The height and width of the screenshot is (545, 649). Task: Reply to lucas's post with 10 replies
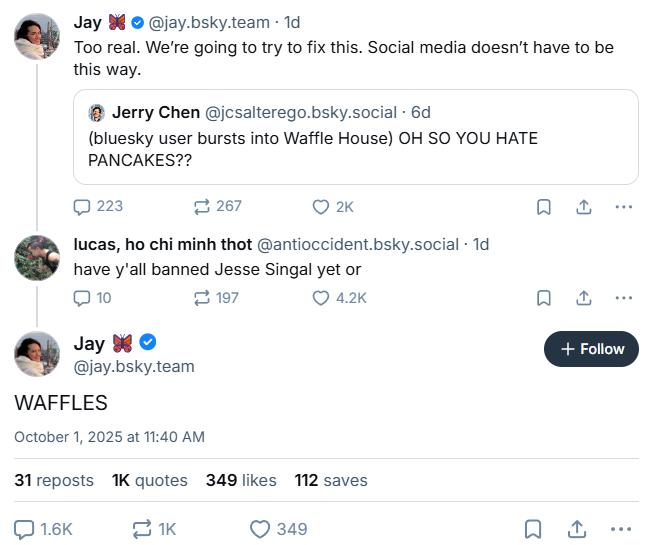pyautogui.click(x=83, y=297)
